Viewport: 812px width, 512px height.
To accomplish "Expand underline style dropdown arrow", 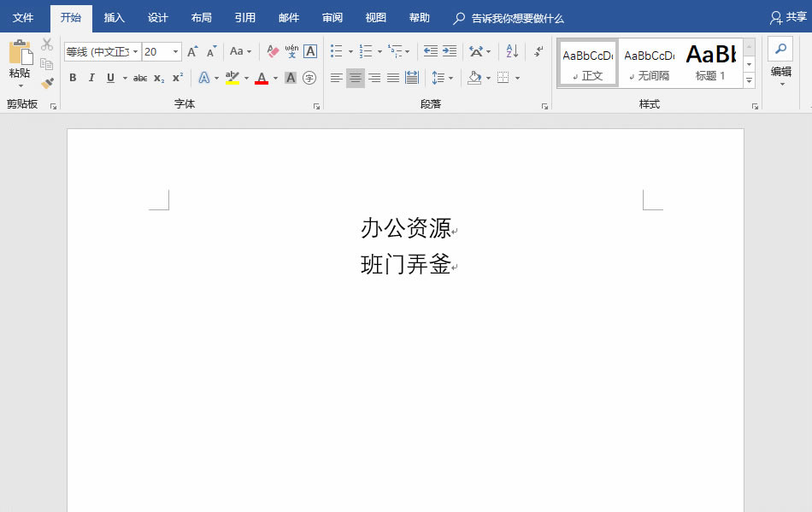I will [x=125, y=78].
